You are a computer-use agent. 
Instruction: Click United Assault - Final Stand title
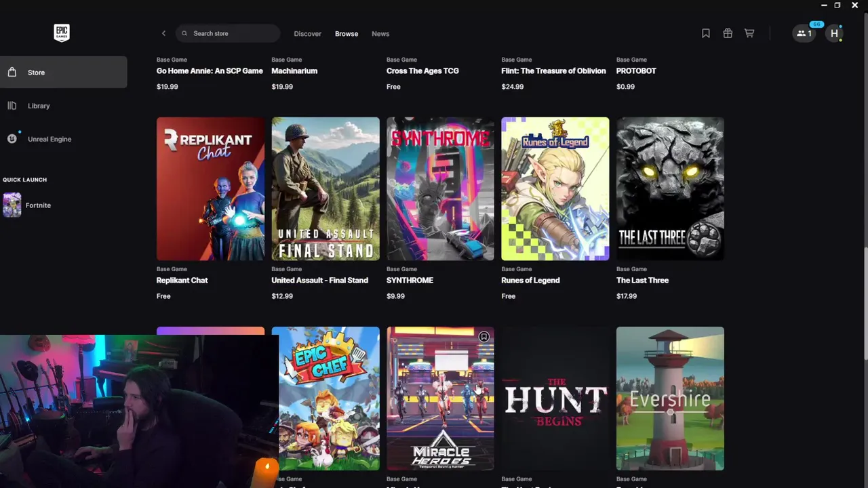pyautogui.click(x=319, y=280)
